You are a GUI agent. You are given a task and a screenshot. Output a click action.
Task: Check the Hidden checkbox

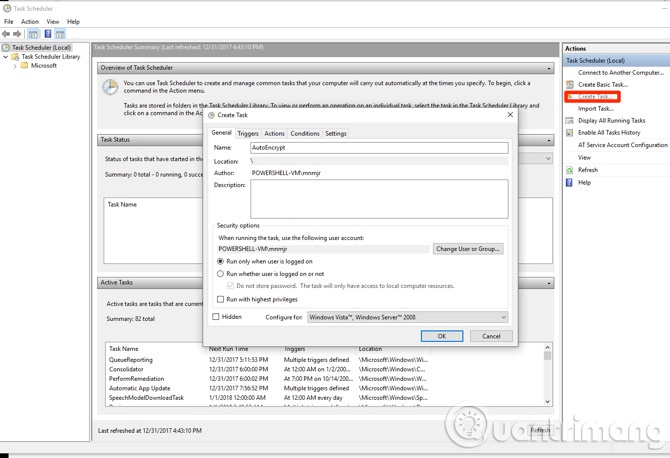[216, 317]
